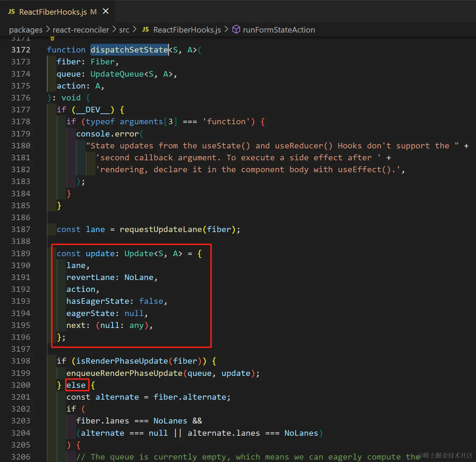This screenshot has height=462, width=476.
Task: Open the runFormStateAction breadcrumb symbol
Action: point(279,30)
